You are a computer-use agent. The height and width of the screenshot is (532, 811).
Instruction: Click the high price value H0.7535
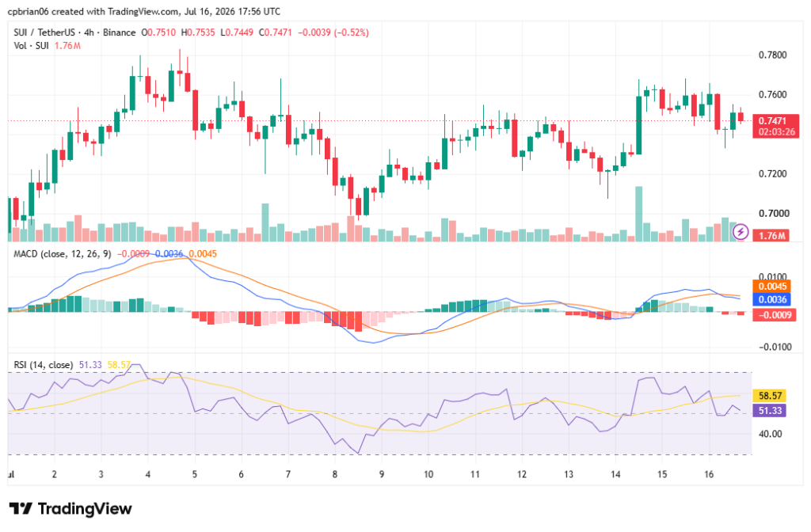pyautogui.click(x=197, y=32)
